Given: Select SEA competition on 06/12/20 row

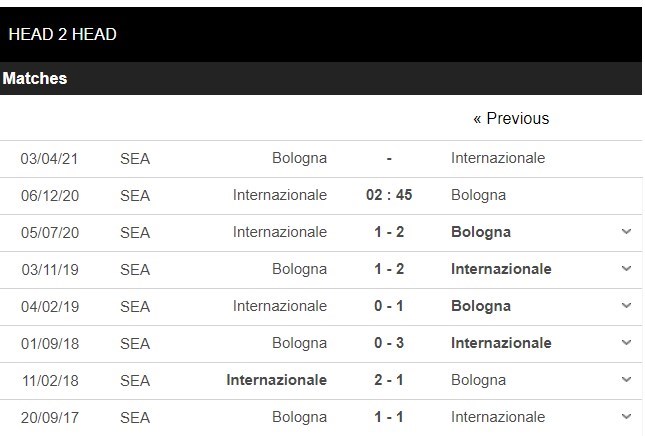Looking at the screenshot, I should tap(134, 195).
